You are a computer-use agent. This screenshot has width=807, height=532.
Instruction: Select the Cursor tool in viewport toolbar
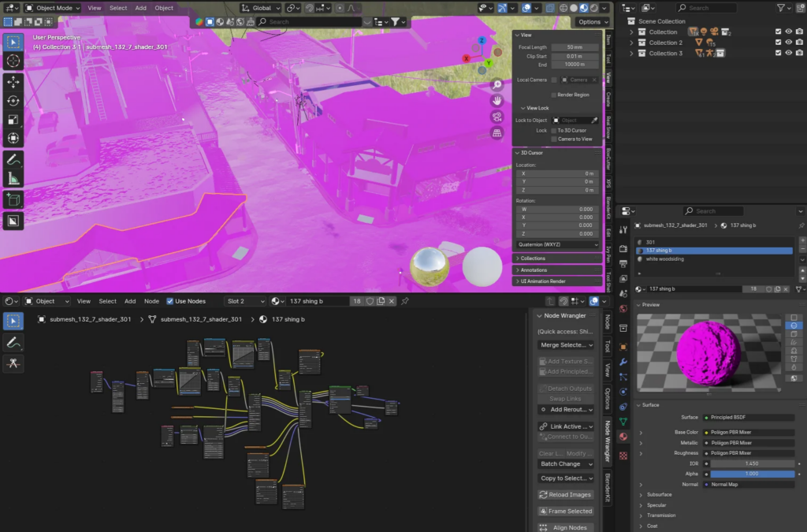[13, 61]
